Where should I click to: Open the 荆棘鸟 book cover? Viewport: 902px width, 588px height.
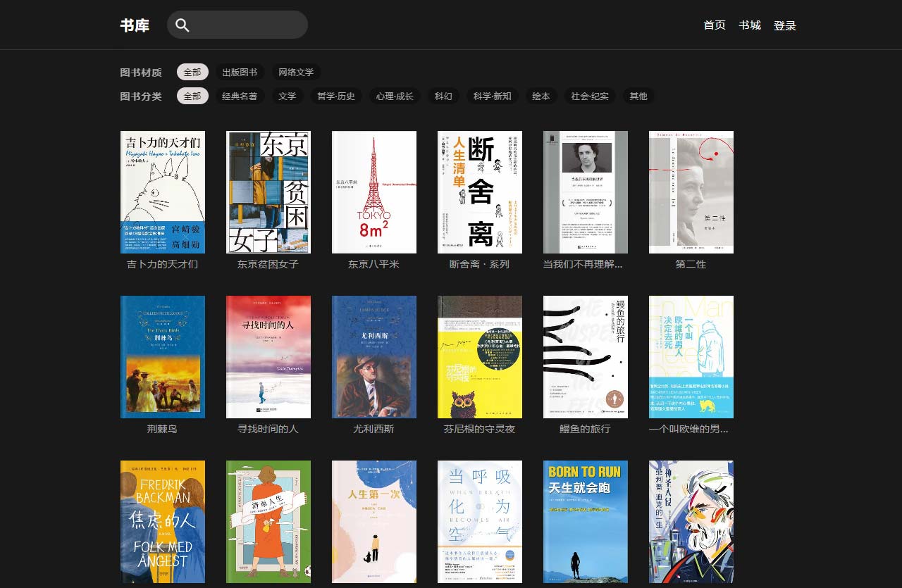(x=163, y=357)
